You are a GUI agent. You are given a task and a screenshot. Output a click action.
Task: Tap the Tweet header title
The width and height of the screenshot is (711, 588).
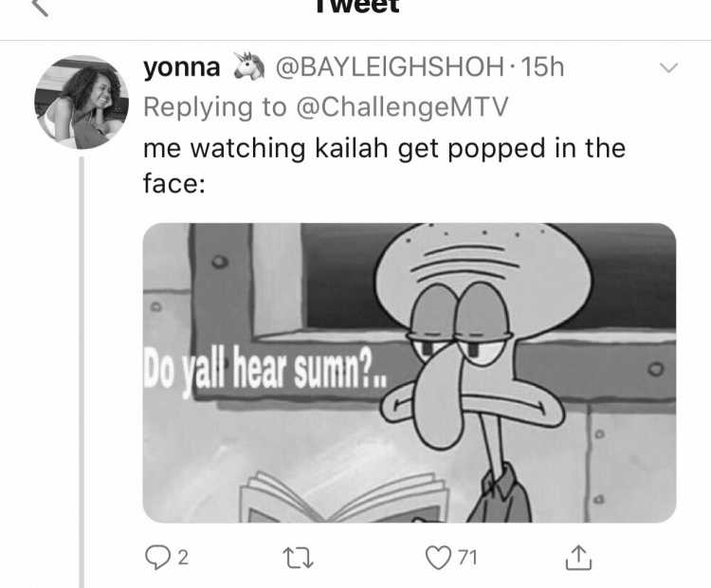(x=357, y=6)
